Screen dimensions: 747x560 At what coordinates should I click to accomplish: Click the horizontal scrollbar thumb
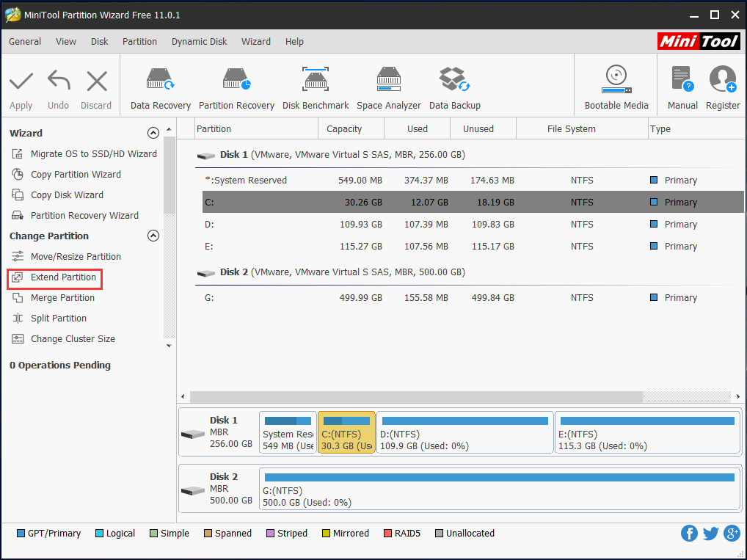coord(416,396)
